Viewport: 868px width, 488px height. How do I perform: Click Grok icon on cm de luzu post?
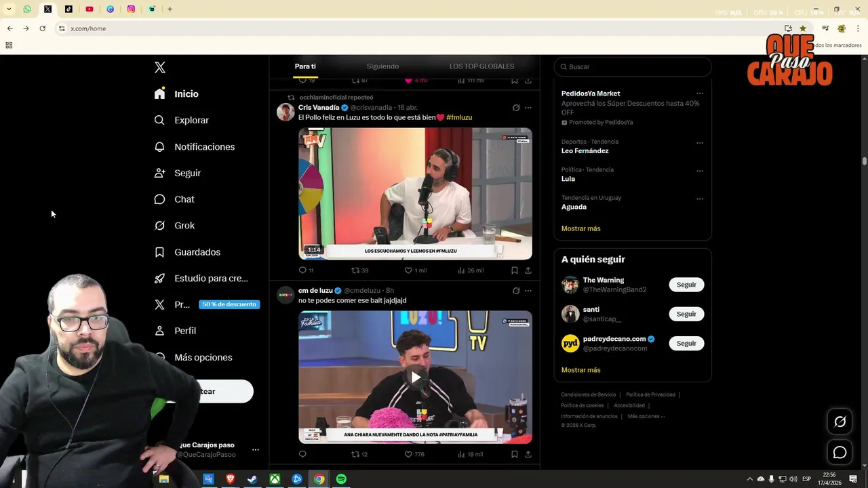tap(516, 291)
